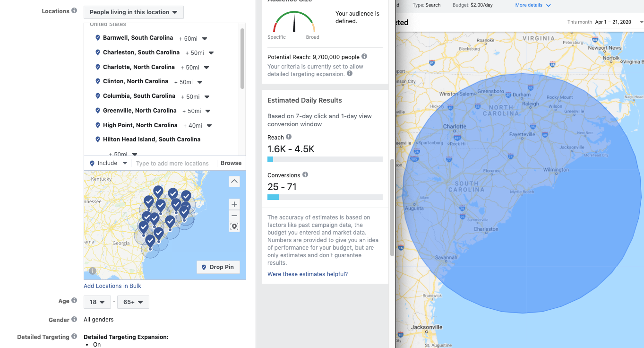The image size is (644, 348).
Task: Open the Include location type dropdown
Action: pos(108,163)
